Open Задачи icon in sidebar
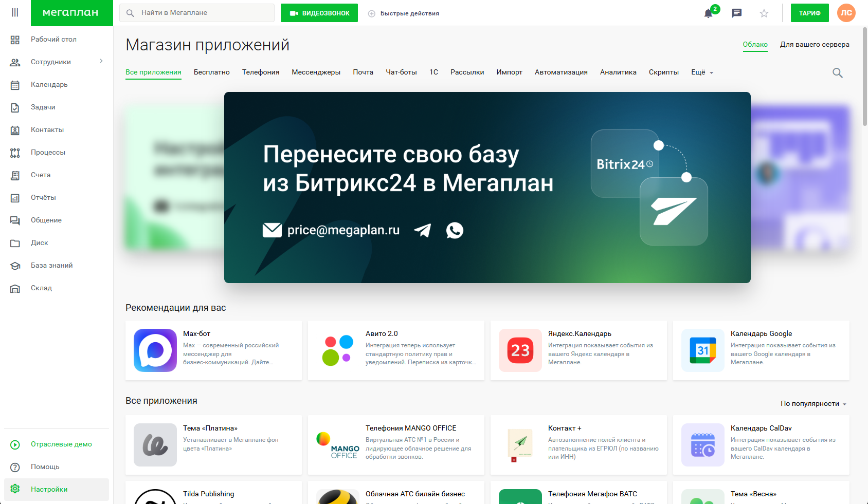 click(x=15, y=107)
